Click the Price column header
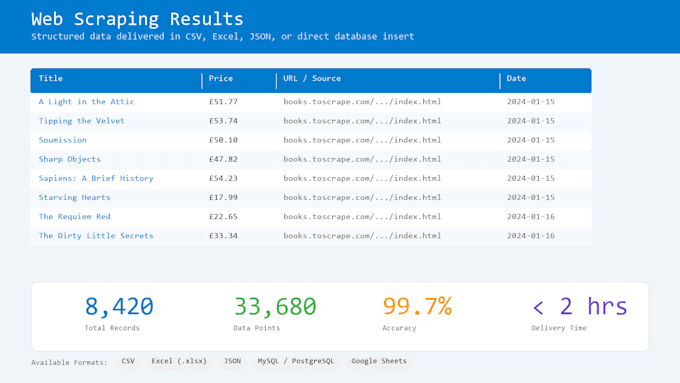Image resolution: width=680 pixels, height=383 pixels. (x=221, y=79)
